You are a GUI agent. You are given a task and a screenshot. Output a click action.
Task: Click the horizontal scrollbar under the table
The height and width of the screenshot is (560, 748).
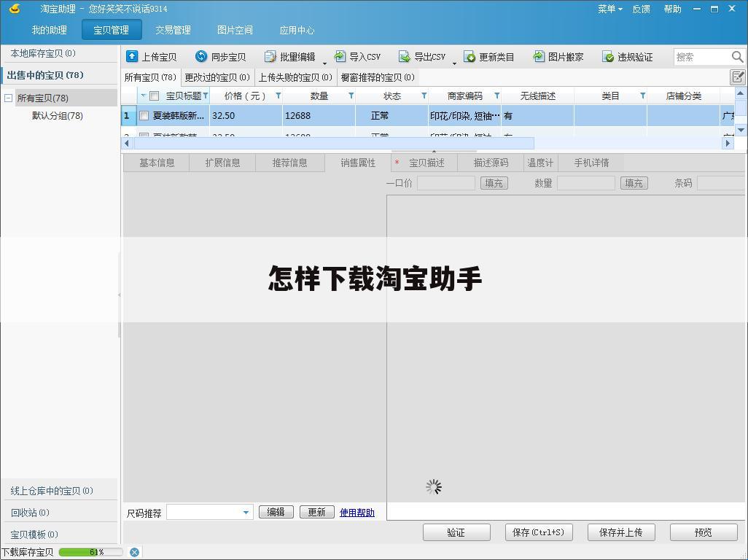tap(334, 143)
